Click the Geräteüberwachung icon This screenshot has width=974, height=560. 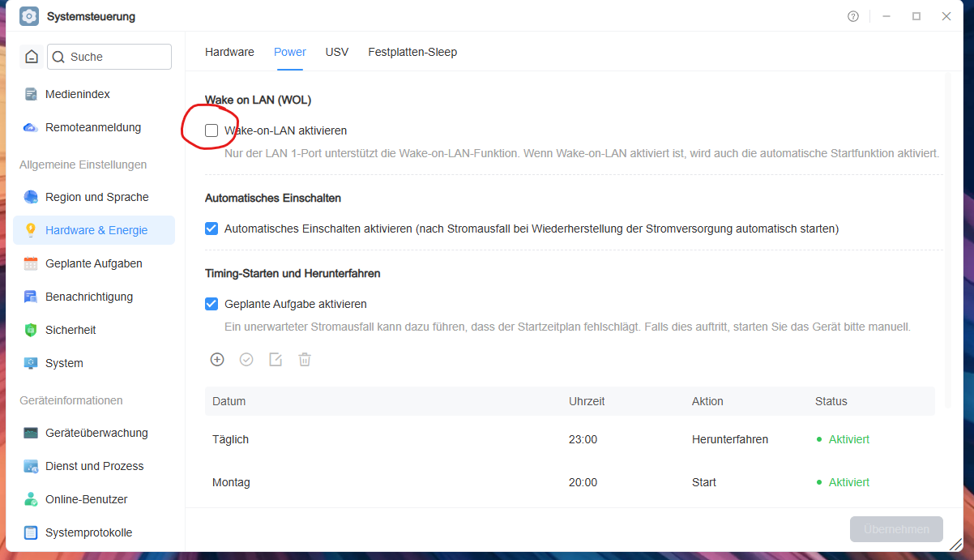tap(31, 433)
